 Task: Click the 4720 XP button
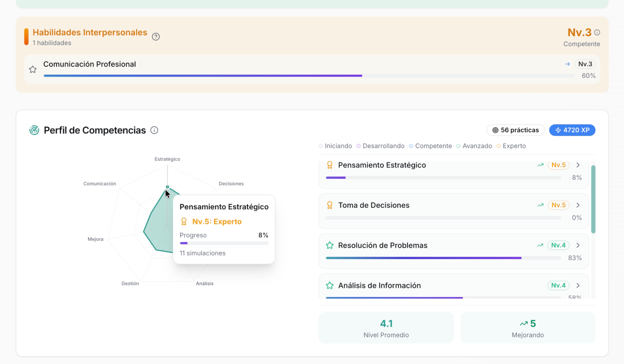(572, 130)
